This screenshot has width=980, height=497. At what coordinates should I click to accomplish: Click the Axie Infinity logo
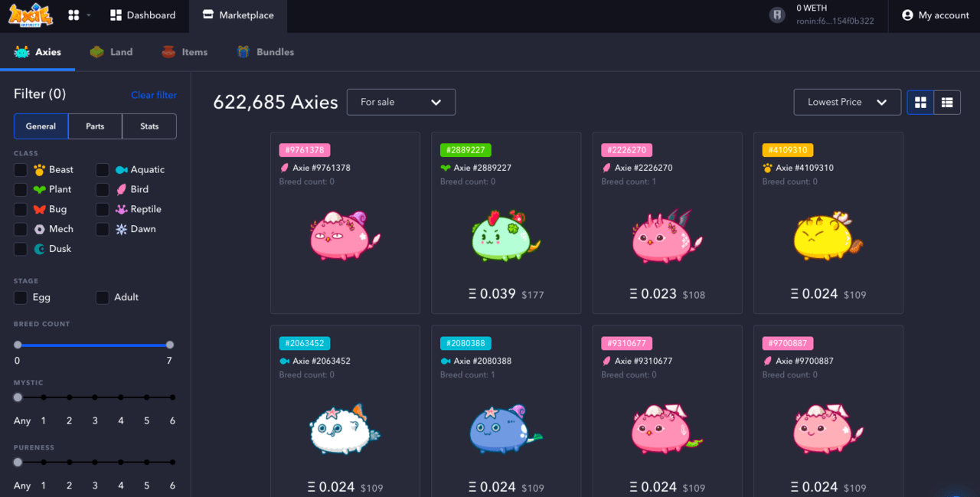31,15
